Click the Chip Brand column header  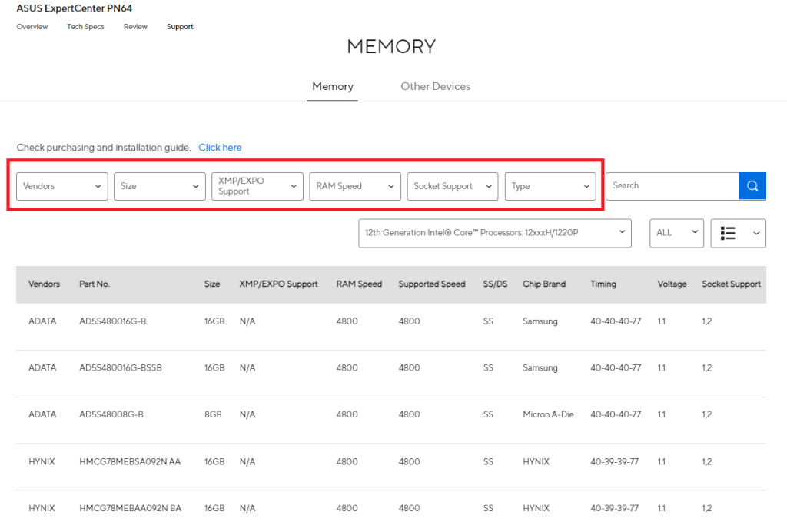[544, 284]
